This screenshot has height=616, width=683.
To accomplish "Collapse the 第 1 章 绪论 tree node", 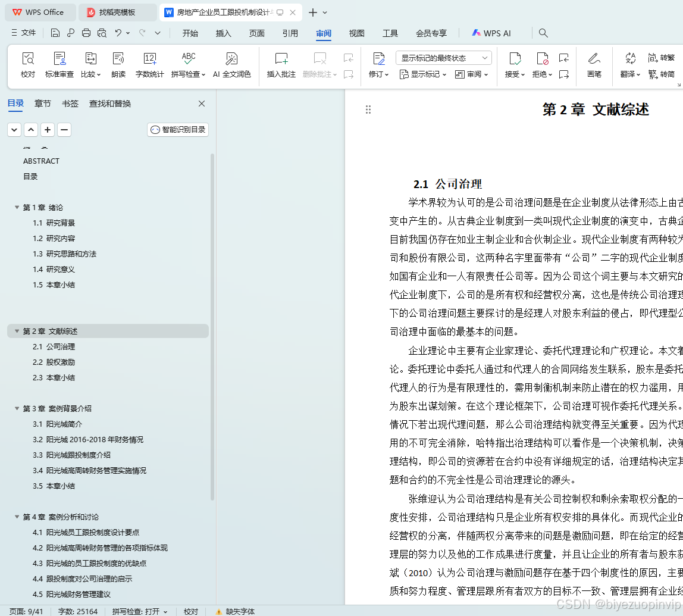I will pos(17,207).
